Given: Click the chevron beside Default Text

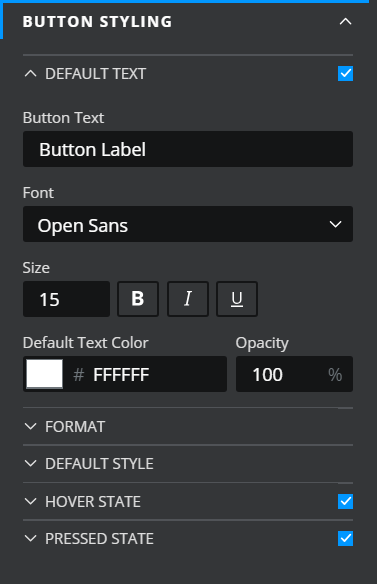Looking at the screenshot, I should [x=31, y=73].
